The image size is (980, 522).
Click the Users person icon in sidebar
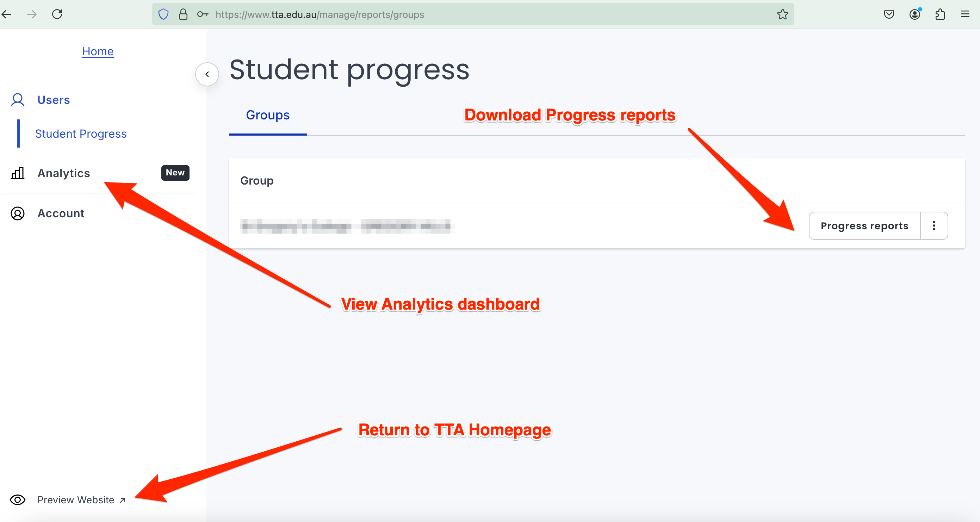coord(18,100)
